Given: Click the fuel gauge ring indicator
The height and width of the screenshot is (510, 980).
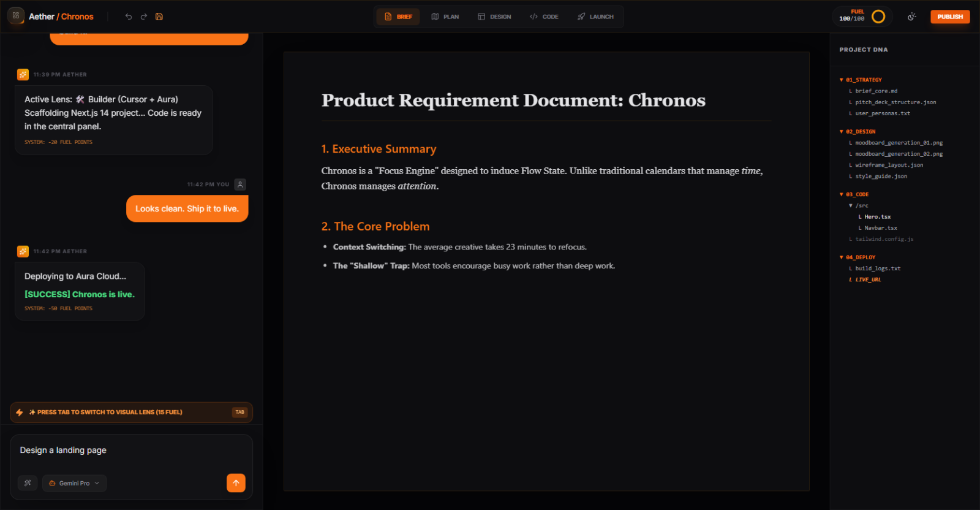Looking at the screenshot, I should 878,17.
